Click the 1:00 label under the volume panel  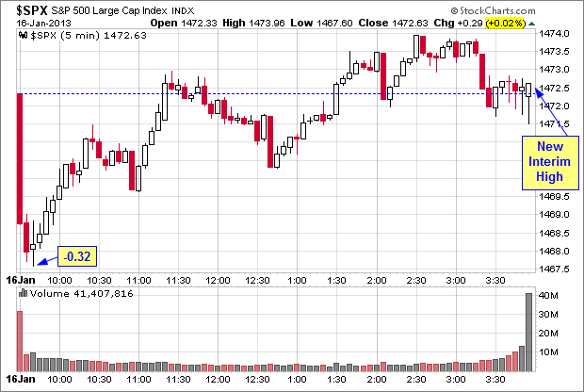click(x=298, y=380)
